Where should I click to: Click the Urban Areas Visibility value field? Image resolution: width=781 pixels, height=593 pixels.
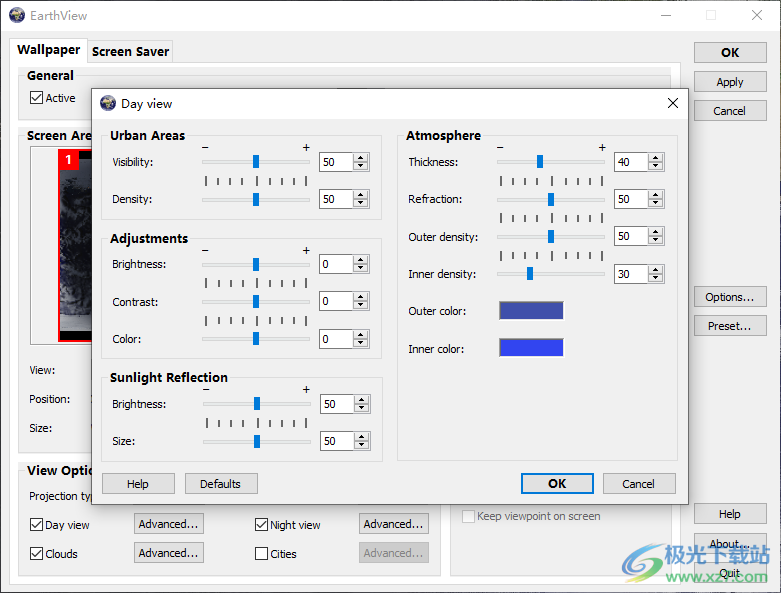point(337,162)
